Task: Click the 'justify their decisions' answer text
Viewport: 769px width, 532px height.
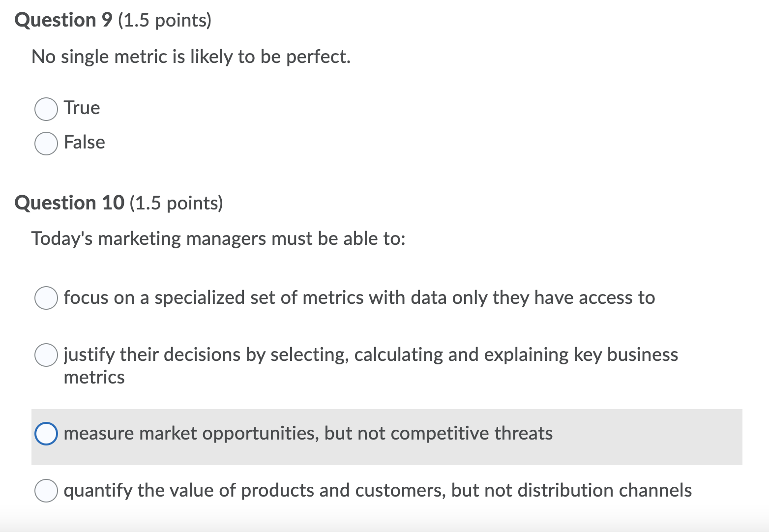Action: [x=370, y=355]
